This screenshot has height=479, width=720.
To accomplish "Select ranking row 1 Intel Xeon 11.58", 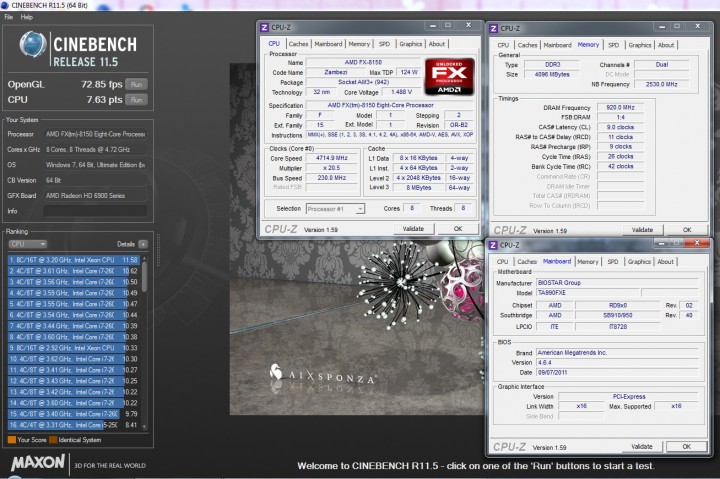I will 73,260.
